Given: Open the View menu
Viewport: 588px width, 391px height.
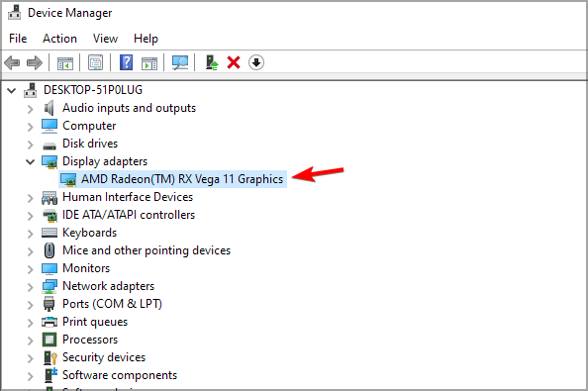Looking at the screenshot, I should [x=105, y=39].
